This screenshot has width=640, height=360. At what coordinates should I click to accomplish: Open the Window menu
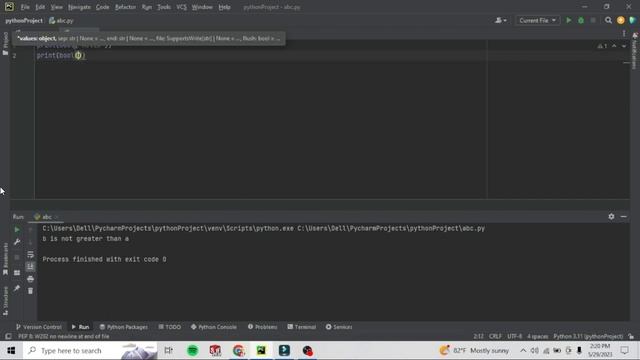(202, 7)
